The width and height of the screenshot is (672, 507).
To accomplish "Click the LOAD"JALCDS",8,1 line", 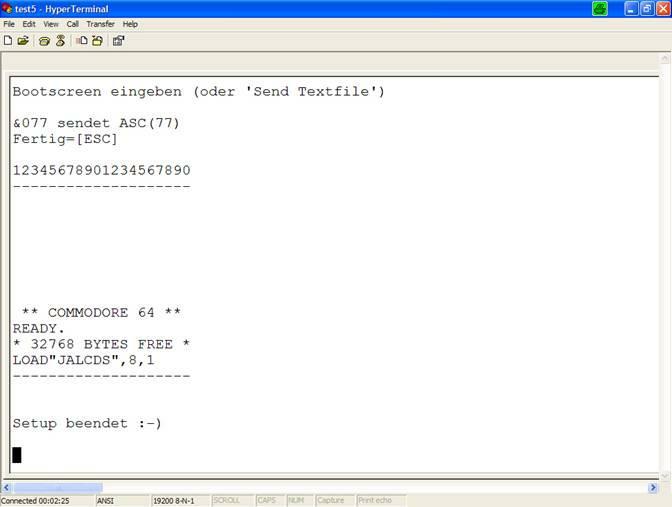I will coord(84,360).
